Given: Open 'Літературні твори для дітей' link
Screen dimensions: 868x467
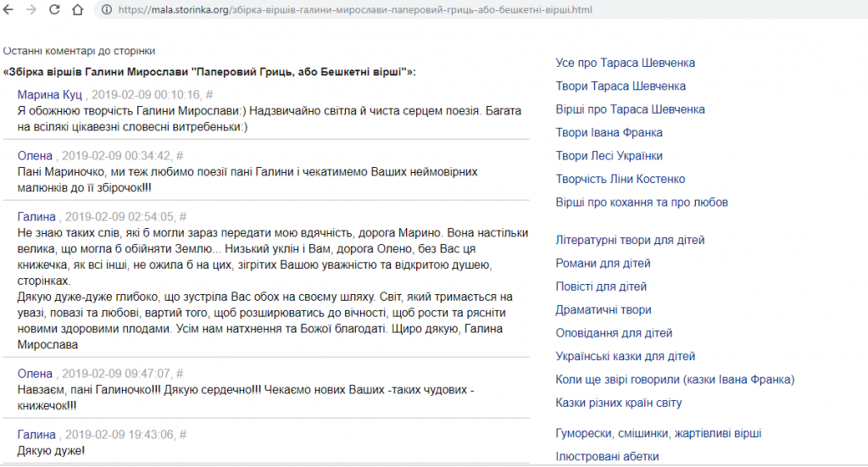Looking at the screenshot, I should (630, 240).
